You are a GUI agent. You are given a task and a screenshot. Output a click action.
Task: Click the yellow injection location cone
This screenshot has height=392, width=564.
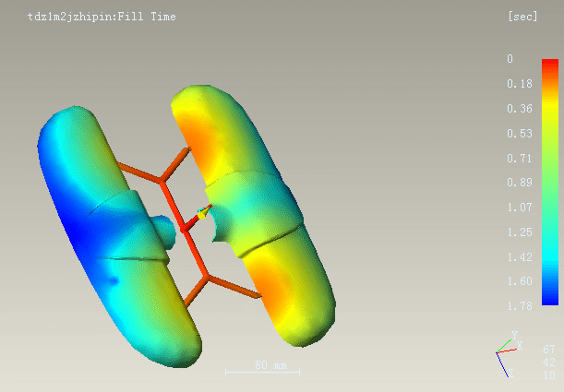(202, 214)
